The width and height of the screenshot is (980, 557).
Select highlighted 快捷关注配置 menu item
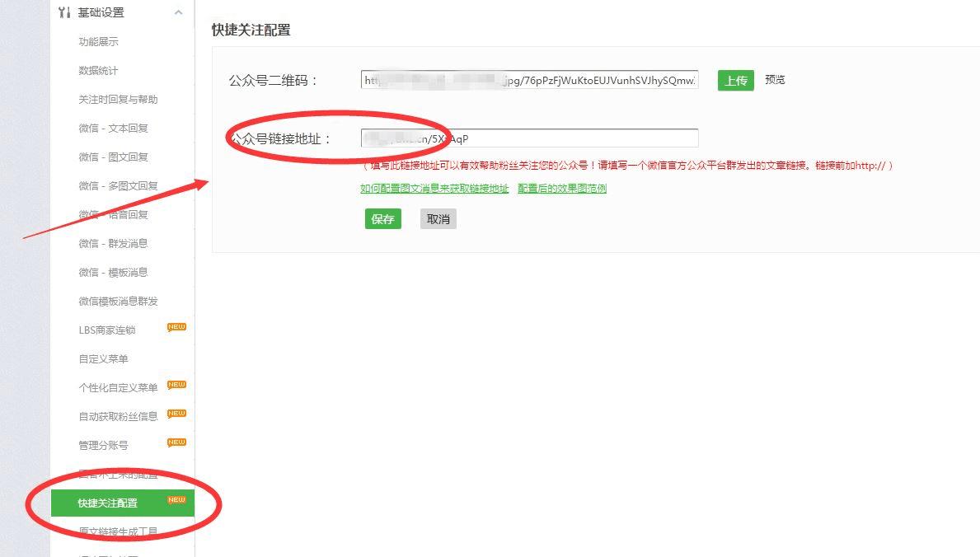pos(123,503)
